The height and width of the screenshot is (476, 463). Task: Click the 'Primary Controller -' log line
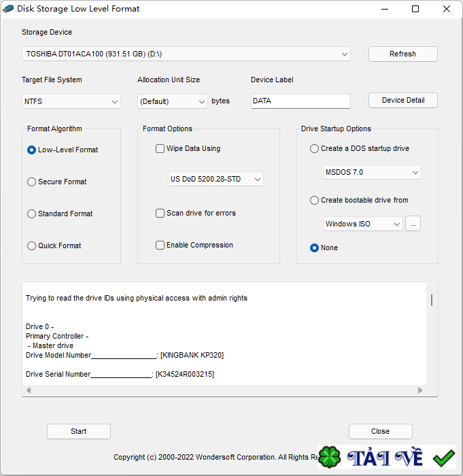point(57,336)
